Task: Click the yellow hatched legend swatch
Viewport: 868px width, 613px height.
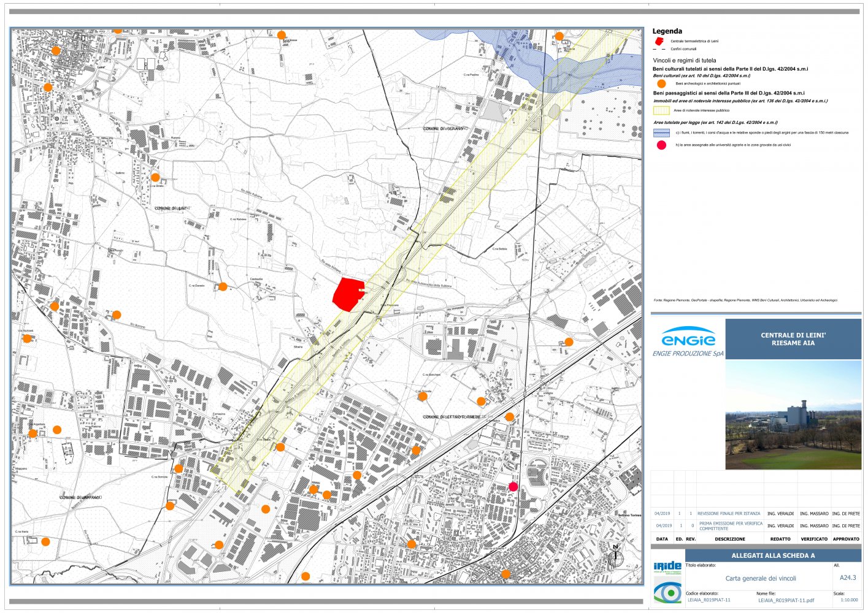Action: coord(661,110)
